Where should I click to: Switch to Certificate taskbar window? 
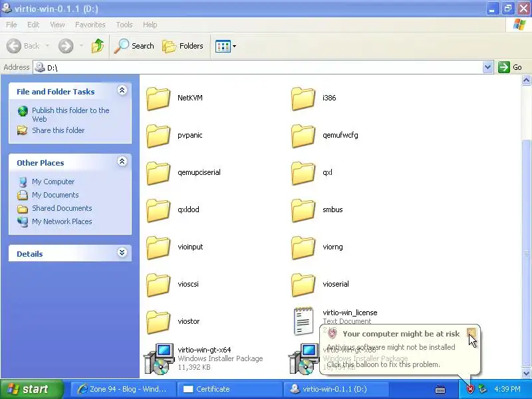pyautogui.click(x=231, y=389)
